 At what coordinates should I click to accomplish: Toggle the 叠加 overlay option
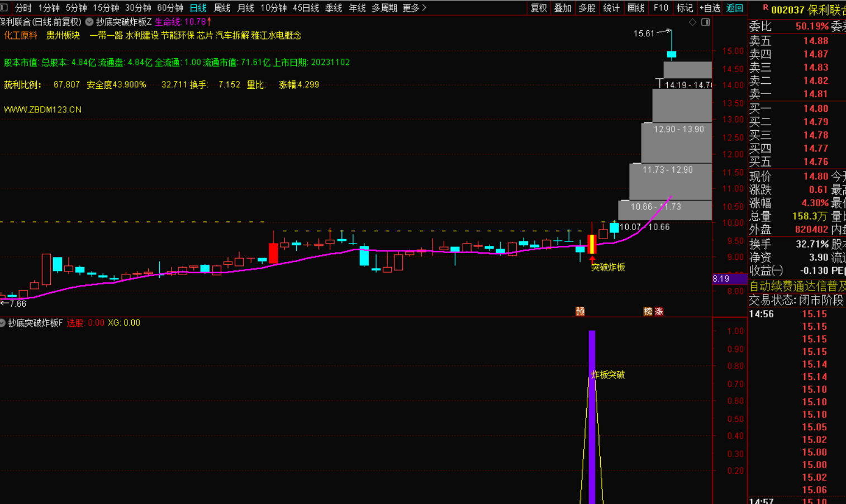(563, 8)
